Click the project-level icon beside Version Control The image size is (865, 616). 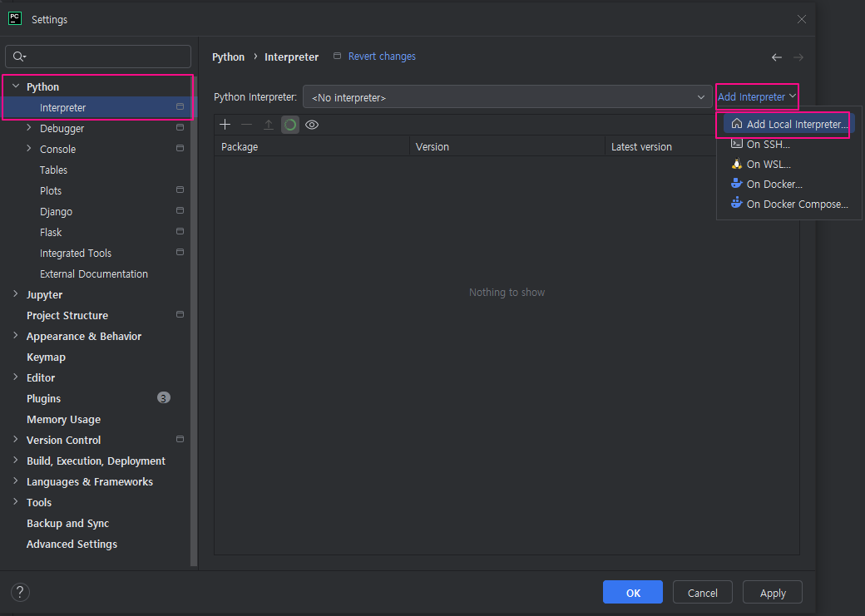coord(180,439)
